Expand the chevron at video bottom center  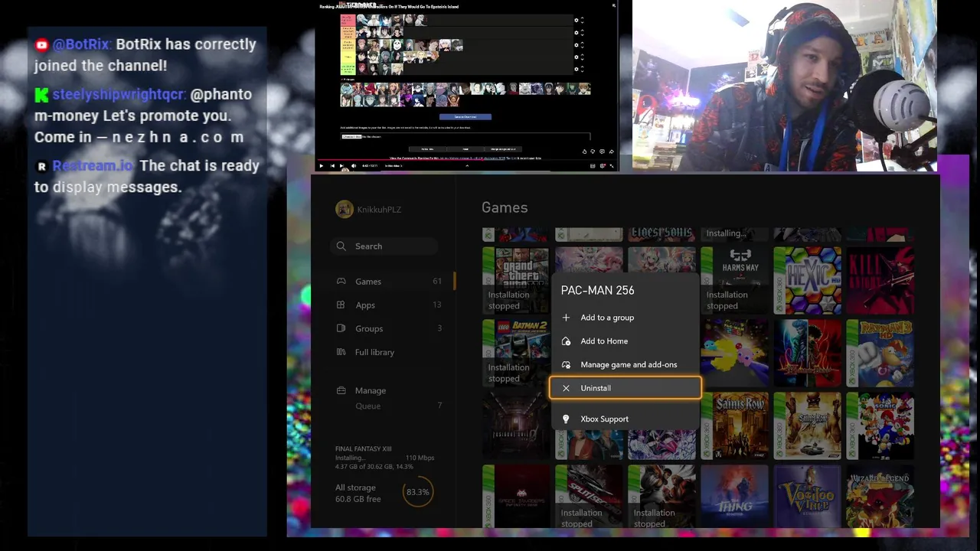coord(467,166)
